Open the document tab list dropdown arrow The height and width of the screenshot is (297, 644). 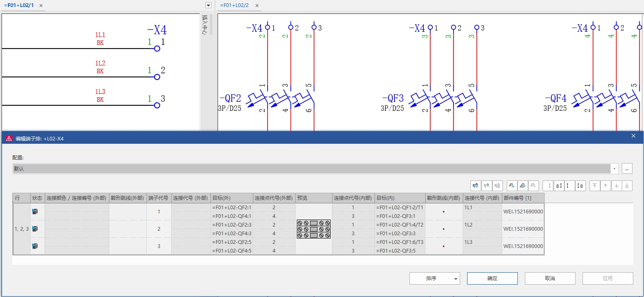coord(208,5)
